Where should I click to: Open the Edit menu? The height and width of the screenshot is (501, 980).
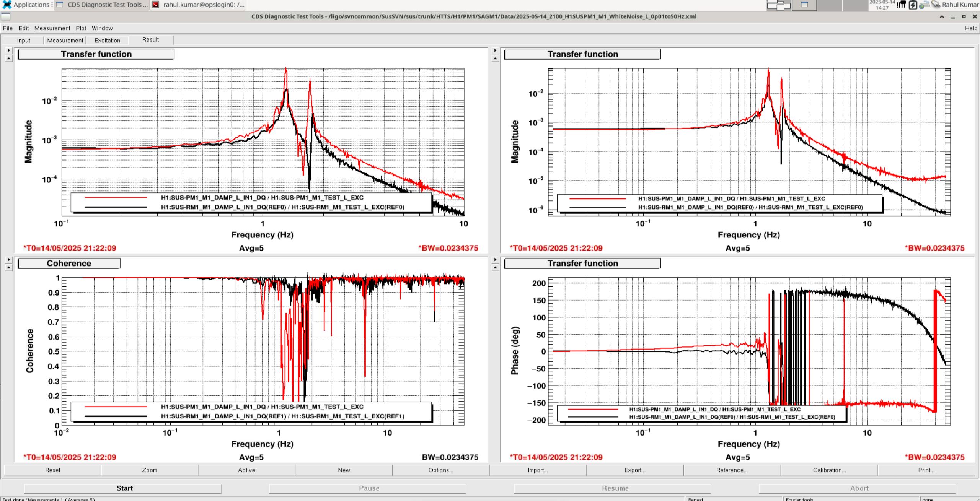[23, 28]
